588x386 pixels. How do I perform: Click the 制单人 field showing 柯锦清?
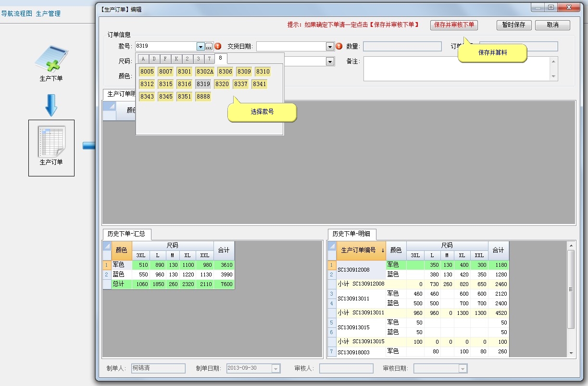tap(158, 368)
